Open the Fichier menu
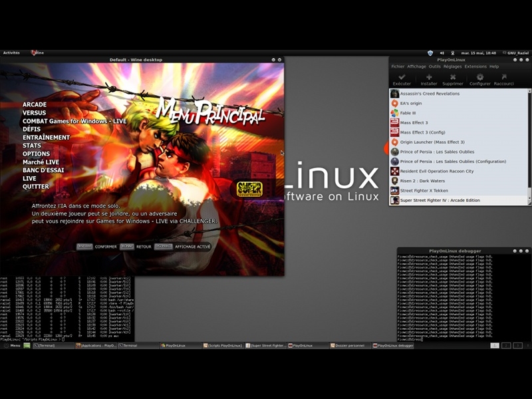Screen dimensions: 532x399 398,66
